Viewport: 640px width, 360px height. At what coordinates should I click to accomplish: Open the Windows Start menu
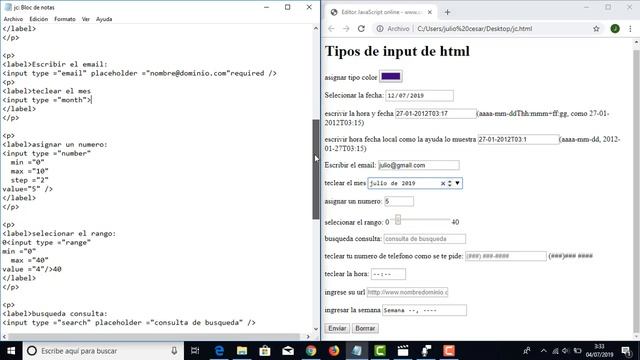tap(11, 351)
